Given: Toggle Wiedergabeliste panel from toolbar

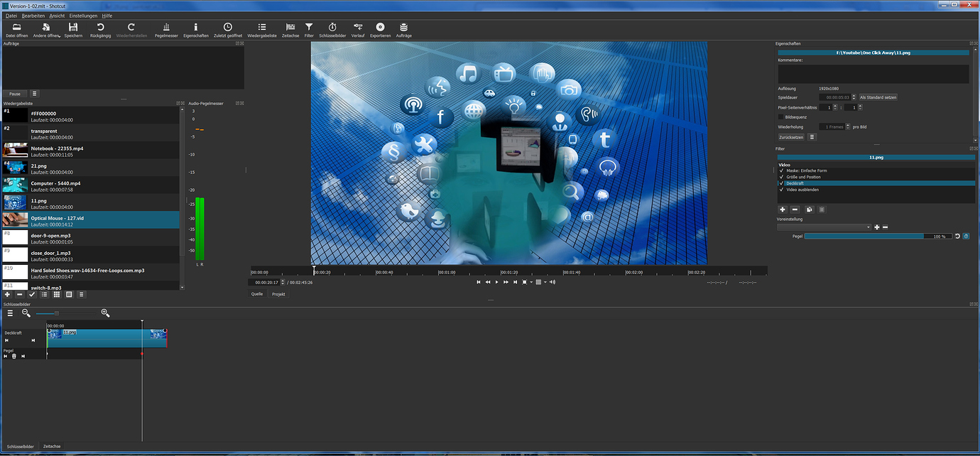Looking at the screenshot, I should 262,30.
